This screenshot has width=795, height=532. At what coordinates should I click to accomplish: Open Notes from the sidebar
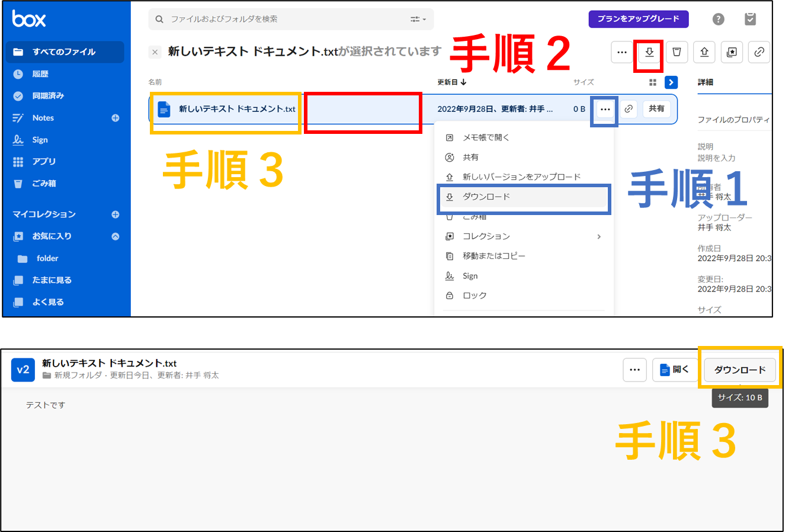(x=43, y=118)
